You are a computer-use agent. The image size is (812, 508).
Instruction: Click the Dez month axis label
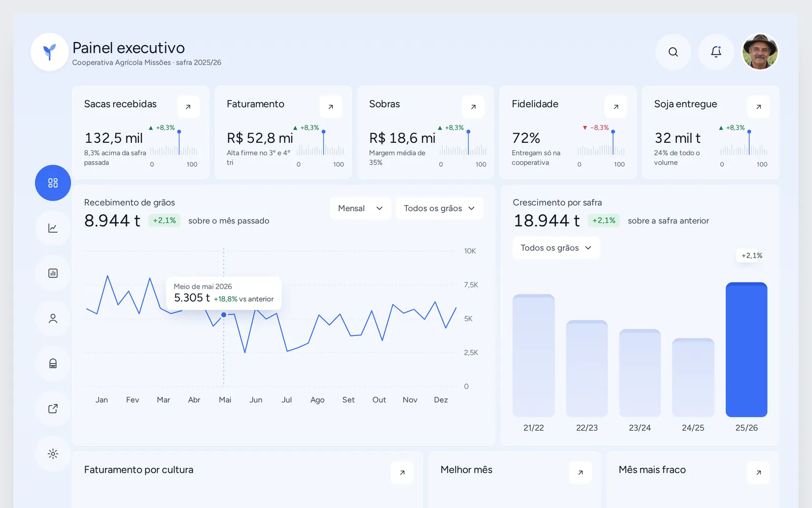441,400
